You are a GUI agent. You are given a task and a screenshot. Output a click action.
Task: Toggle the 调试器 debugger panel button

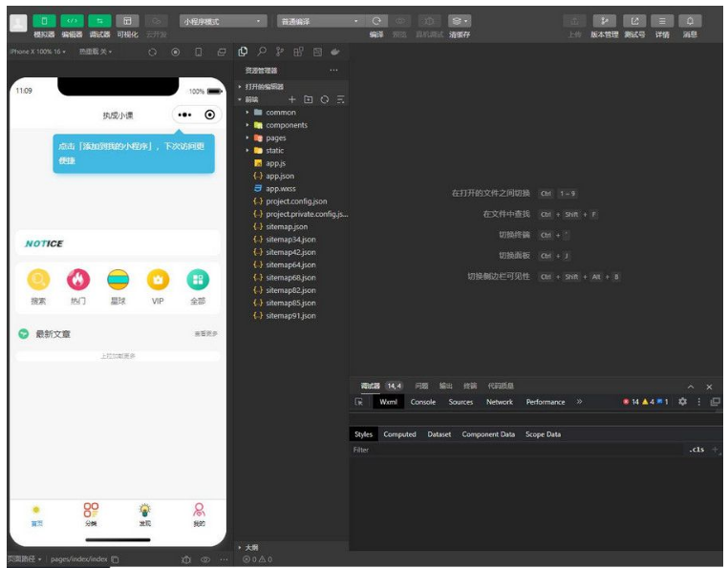coord(99,21)
